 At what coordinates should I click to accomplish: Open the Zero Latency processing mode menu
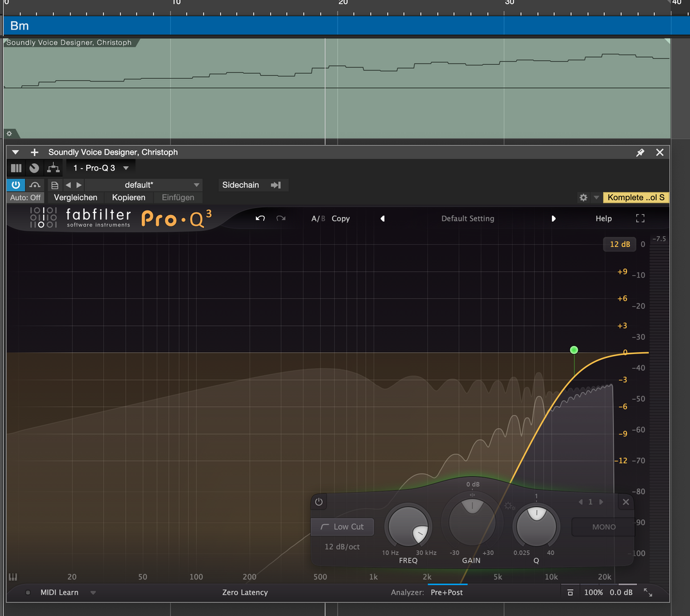point(245,593)
